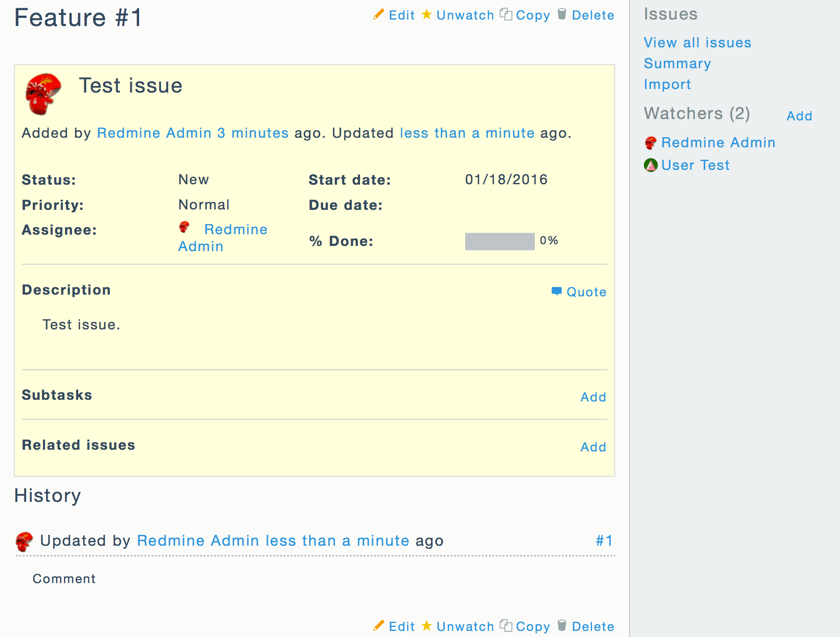Click the bottom trash Delete icon
The width and height of the screenshot is (840, 637).
tap(562, 626)
